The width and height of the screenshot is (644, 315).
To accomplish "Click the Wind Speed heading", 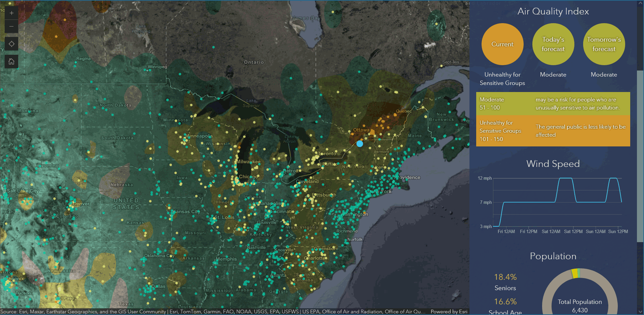I will [x=553, y=164].
